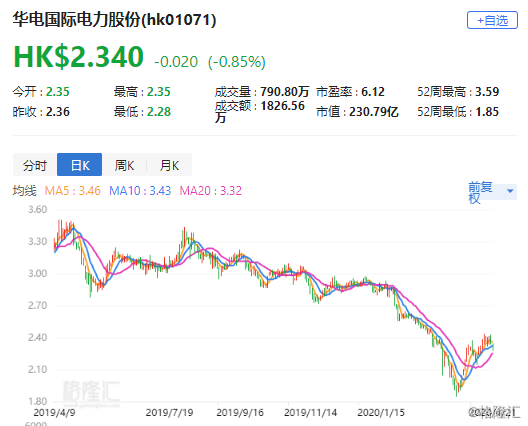
Task: Expand the 前复权 adjustment dropdown
Action: pos(492,192)
